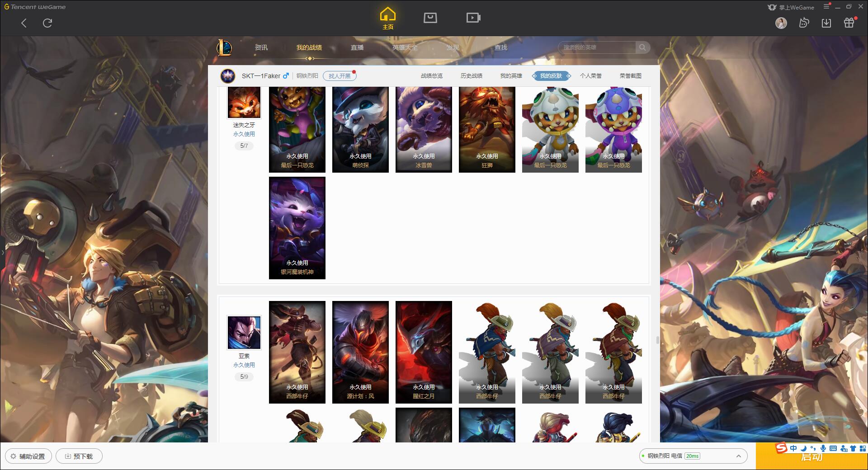Click the 辅助设置 settings button

(28, 456)
